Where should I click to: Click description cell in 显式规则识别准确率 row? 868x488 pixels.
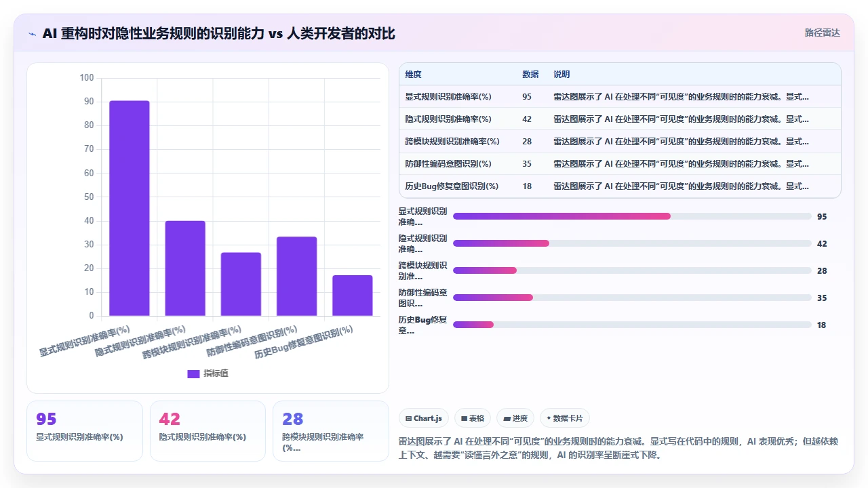[681, 97]
